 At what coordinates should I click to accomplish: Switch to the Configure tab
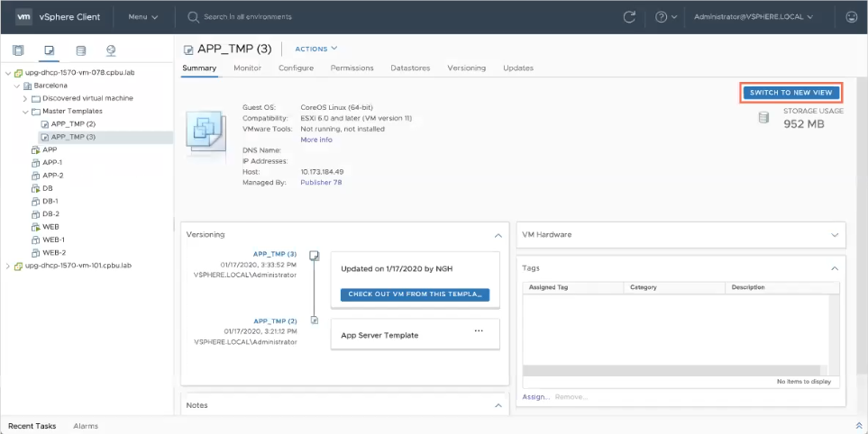tap(297, 68)
